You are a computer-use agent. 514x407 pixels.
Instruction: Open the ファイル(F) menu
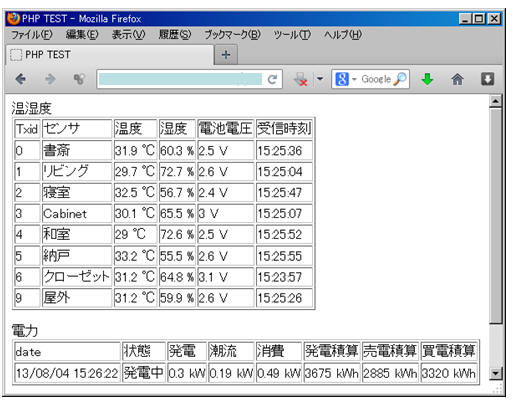point(32,35)
